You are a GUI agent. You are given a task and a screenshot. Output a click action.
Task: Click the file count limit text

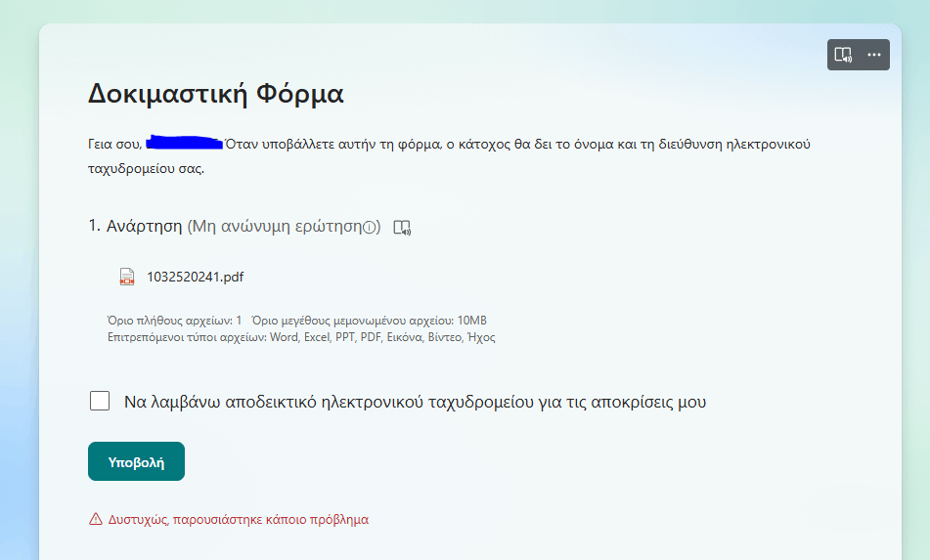pos(174,321)
